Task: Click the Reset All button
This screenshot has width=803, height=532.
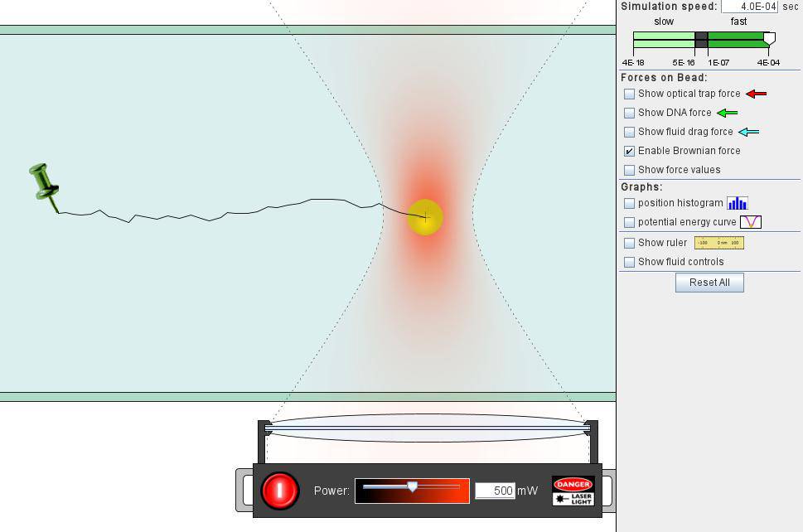Action: [x=709, y=283]
